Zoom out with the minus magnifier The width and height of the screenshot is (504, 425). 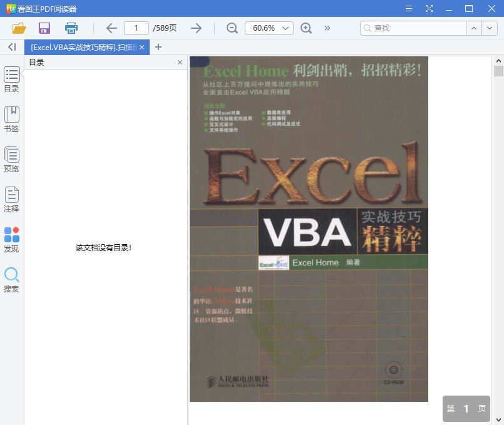click(232, 28)
